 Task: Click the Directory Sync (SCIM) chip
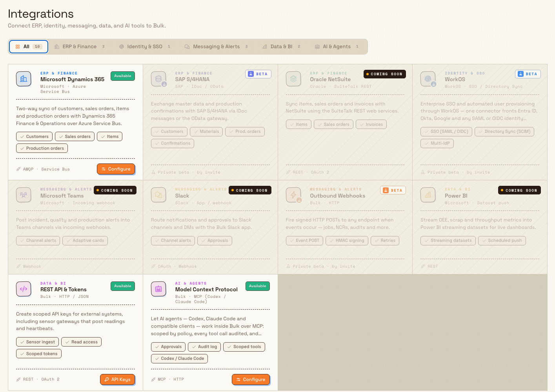[x=504, y=132]
